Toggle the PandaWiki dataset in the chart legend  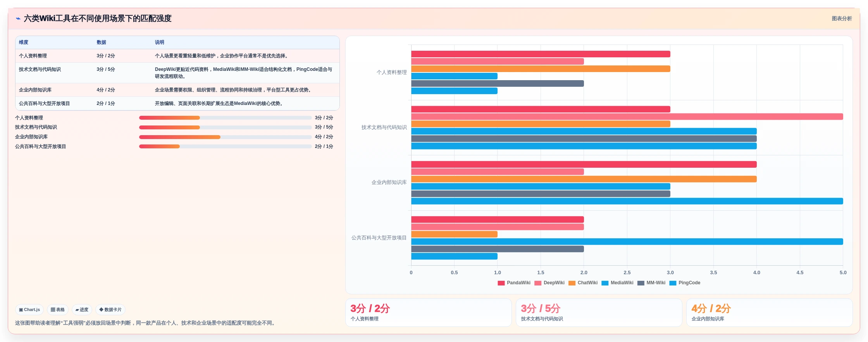pos(514,283)
